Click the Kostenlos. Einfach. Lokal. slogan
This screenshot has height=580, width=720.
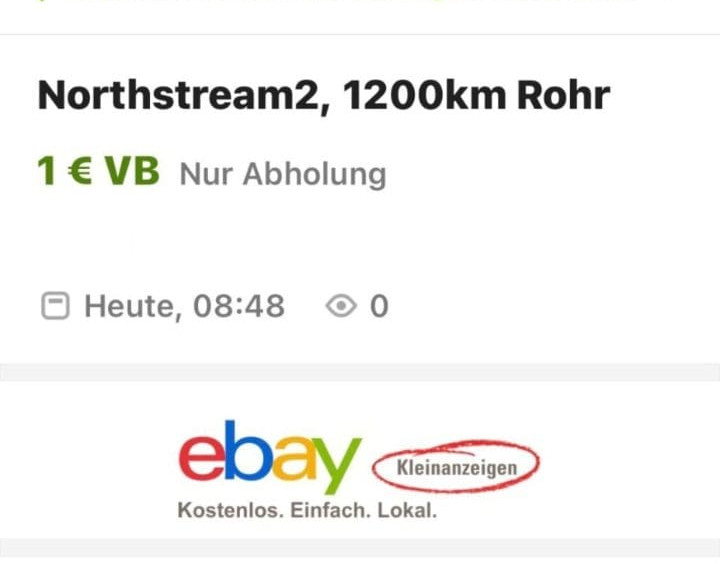coord(307,510)
